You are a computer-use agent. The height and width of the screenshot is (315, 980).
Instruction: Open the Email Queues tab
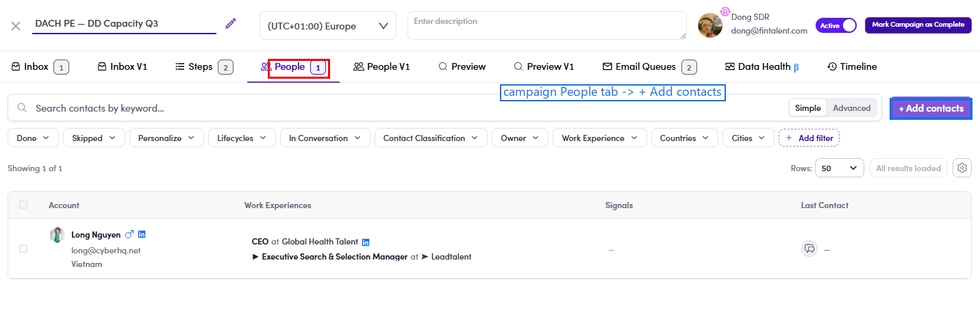(649, 67)
